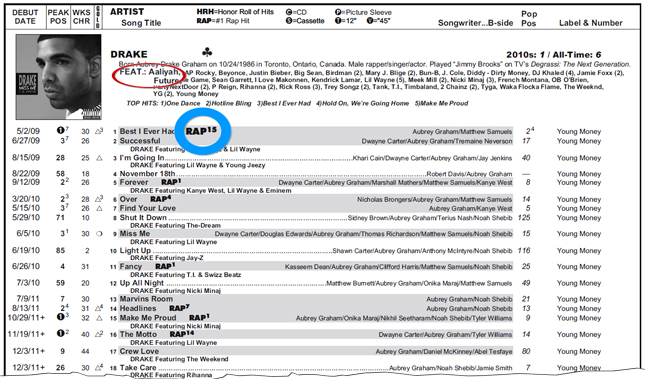Click the Label & Number column header
Screen dimensions: 645x379
590,23
